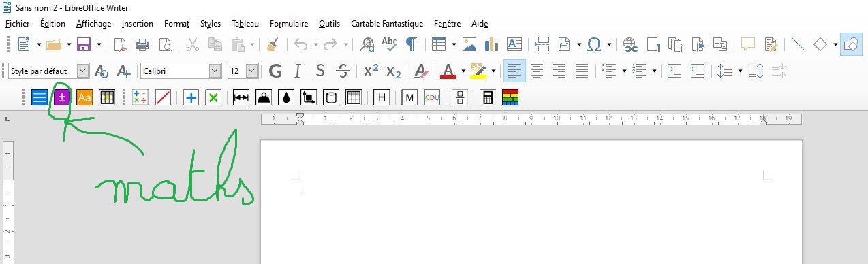Click the water drop capacity icon
Image resolution: width=868 pixels, height=264 pixels.
click(286, 97)
